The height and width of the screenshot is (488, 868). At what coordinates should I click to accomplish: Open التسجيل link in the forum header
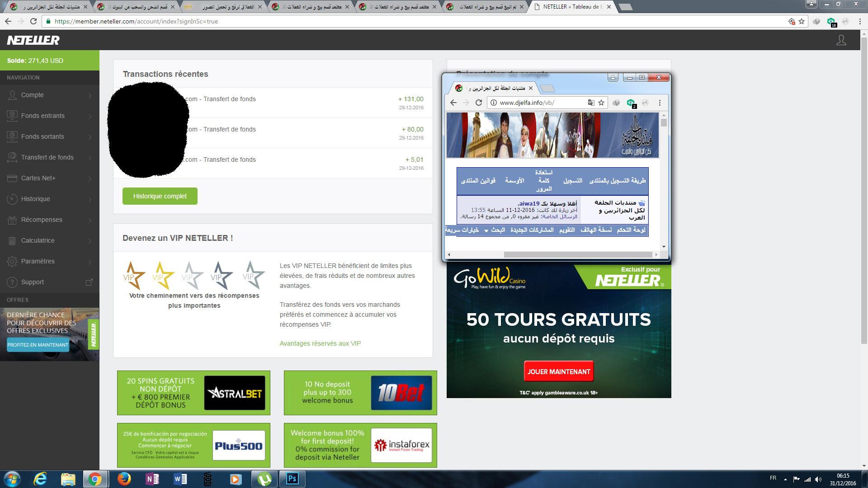click(572, 181)
